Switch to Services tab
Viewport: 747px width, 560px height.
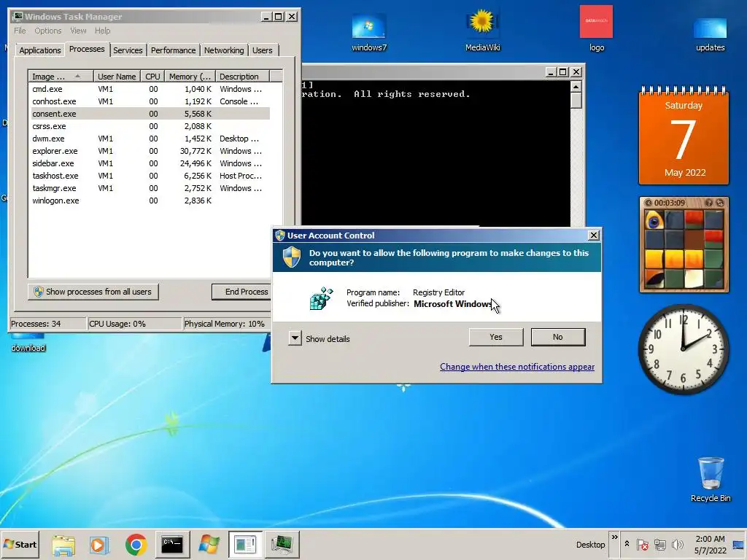point(128,50)
